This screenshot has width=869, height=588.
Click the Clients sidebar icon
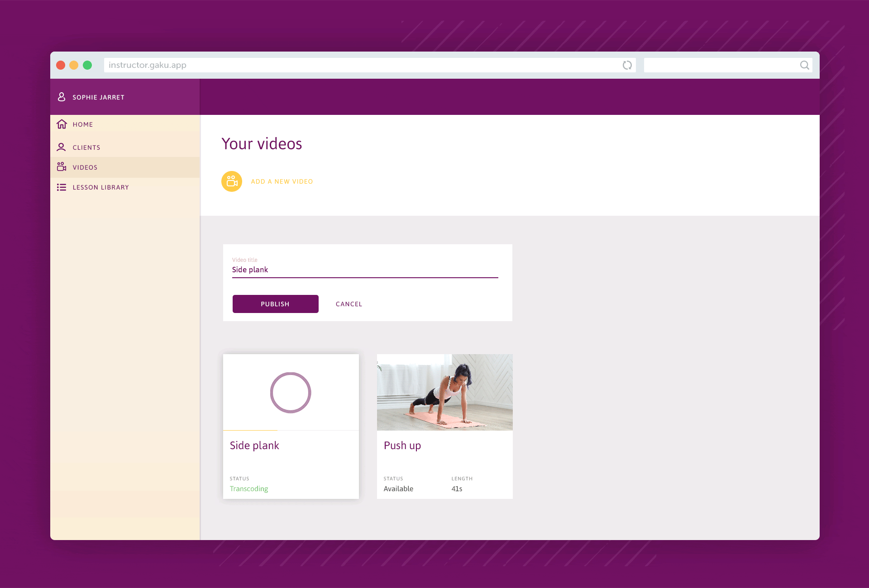(x=62, y=147)
